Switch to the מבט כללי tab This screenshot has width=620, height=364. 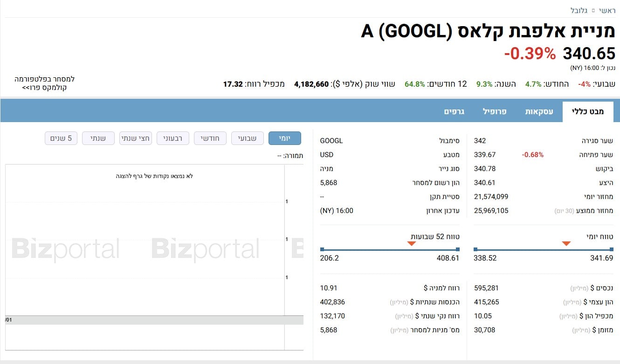click(x=588, y=112)
